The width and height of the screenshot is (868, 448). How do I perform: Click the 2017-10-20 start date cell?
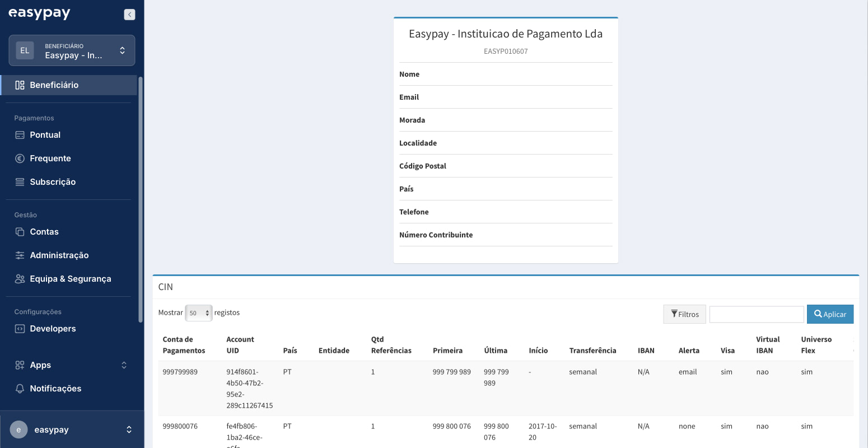pyautogui.click(x=542, y=432)
